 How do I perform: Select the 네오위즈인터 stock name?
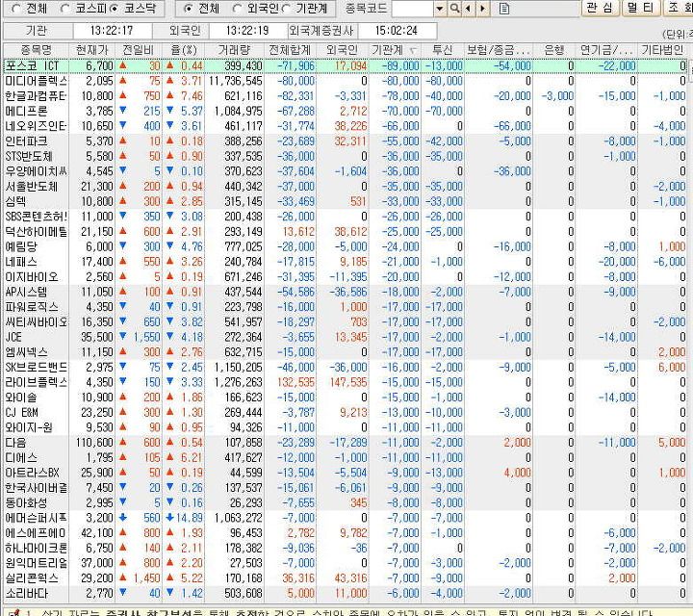click(36, 126)
